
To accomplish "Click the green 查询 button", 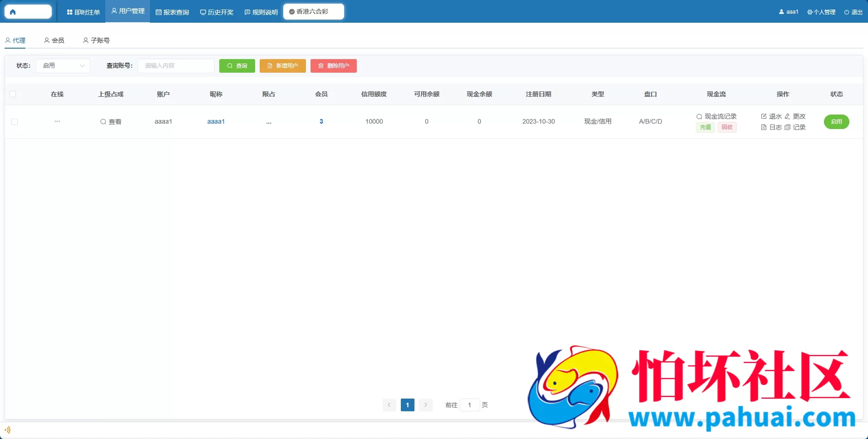I will pyautogui.click(x=237, y=66).
